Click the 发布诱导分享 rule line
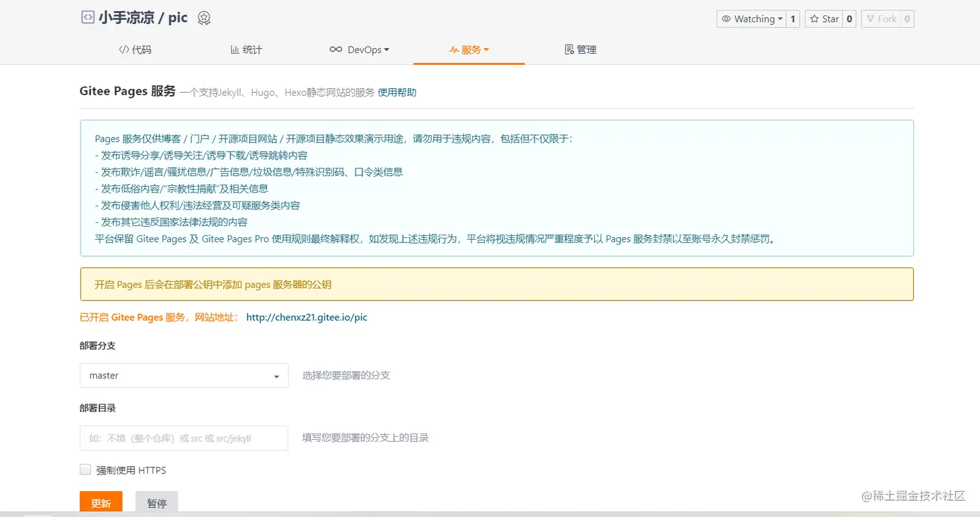980x517 pixels. click(x=201, y=155)
